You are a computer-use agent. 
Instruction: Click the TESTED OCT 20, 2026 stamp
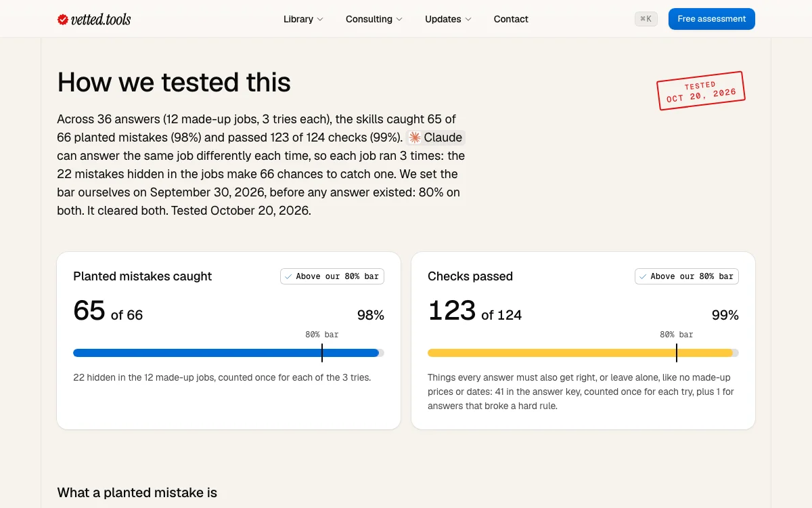(700, 91)
